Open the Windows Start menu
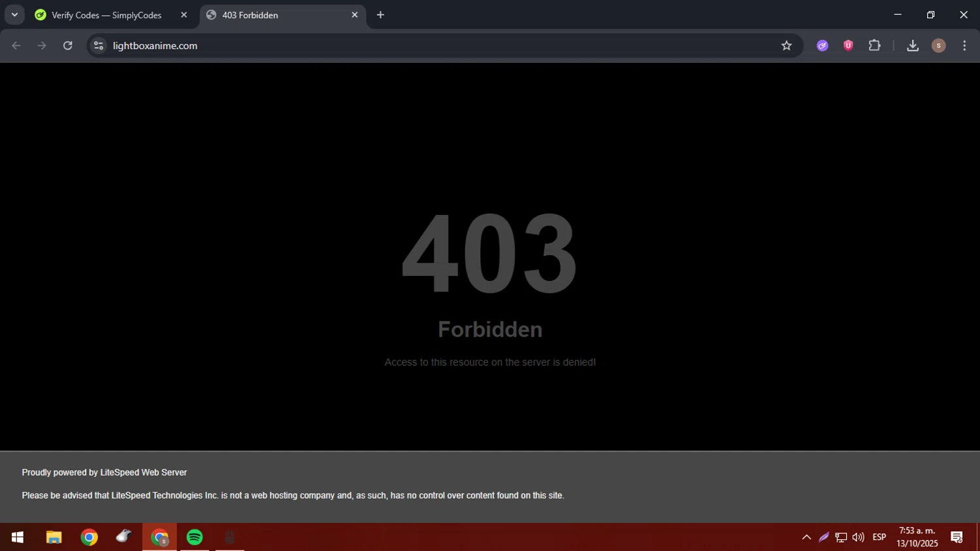Image resolution: width=980 pixels, height=551 pixels. 18,537
